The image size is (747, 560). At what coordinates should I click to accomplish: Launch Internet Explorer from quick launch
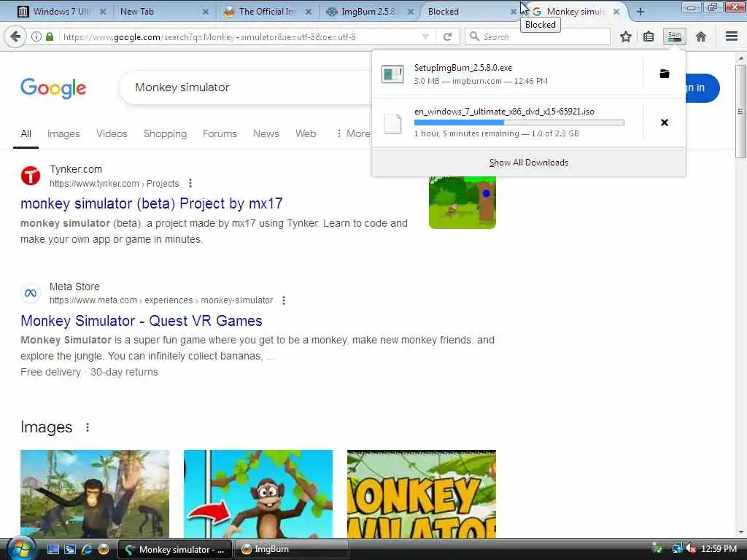click(x=87, y=549)
